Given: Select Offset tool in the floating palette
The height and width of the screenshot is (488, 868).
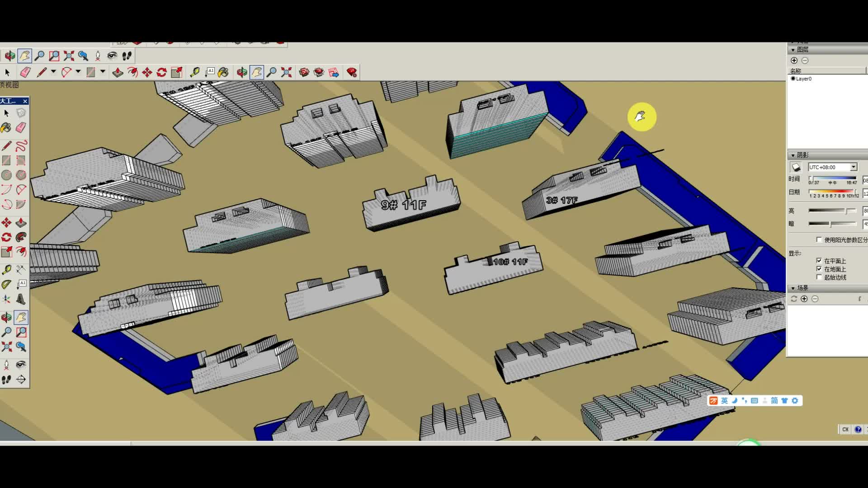Looking at the screenshot, I should (x=21, y=252).
